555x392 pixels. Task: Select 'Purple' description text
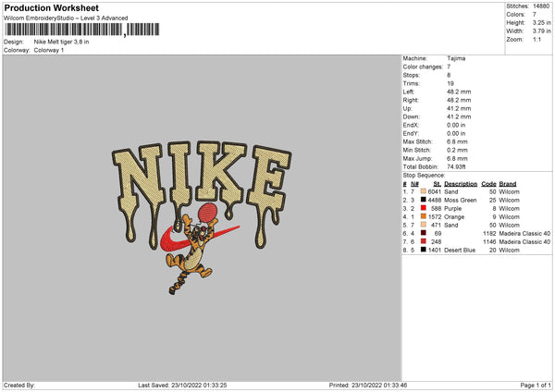click(x=452, y=209)
